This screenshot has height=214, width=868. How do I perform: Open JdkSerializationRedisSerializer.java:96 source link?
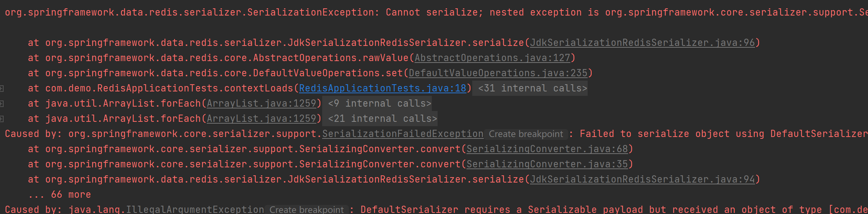(x=642, y=43)
